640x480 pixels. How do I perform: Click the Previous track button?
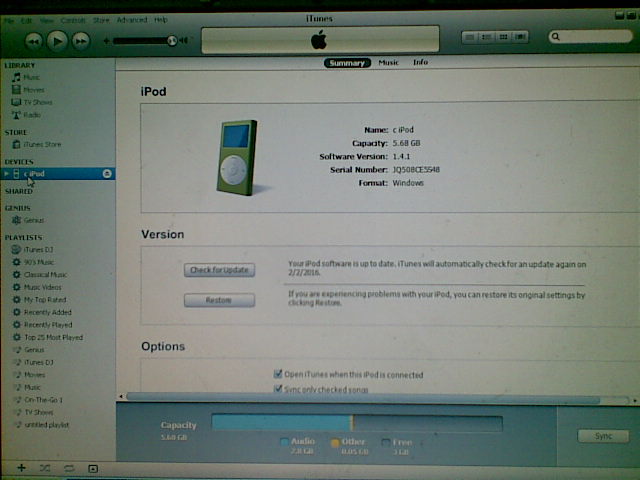click(33, 41)
